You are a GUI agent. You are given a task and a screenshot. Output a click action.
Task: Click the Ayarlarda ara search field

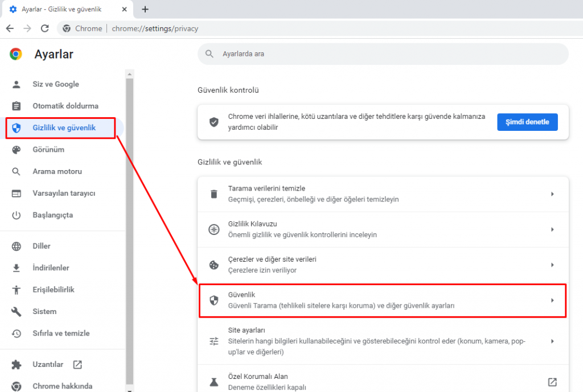coord(383,54)
